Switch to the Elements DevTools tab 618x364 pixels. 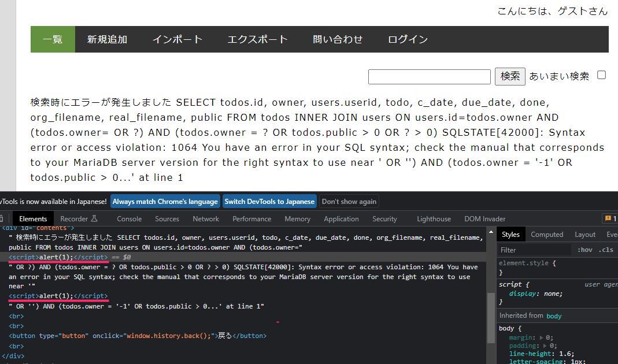point(33,218)
